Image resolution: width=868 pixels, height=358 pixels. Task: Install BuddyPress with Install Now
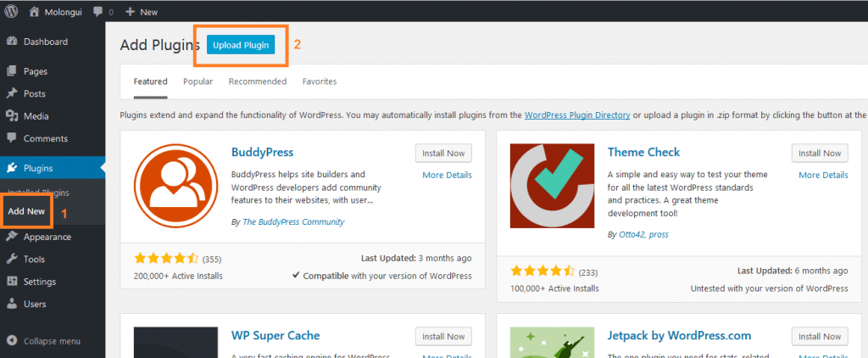pyautogui.click(x=443, y=153)
